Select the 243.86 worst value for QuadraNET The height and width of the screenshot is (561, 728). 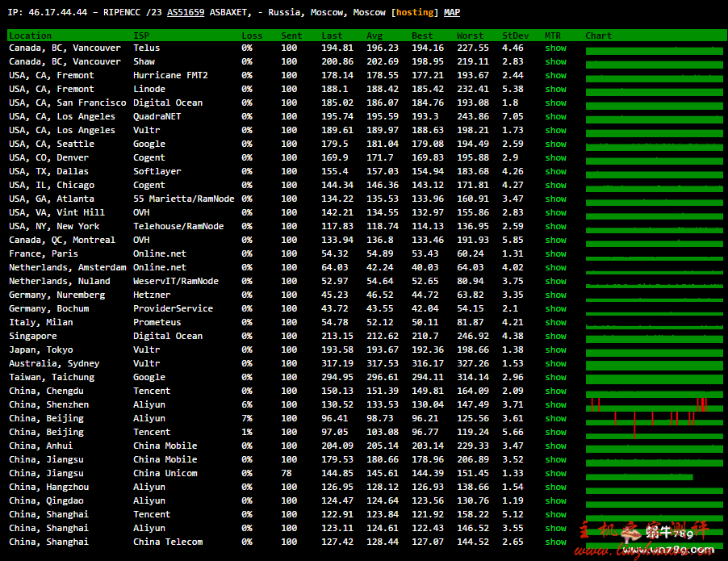[x=473, y=116]
